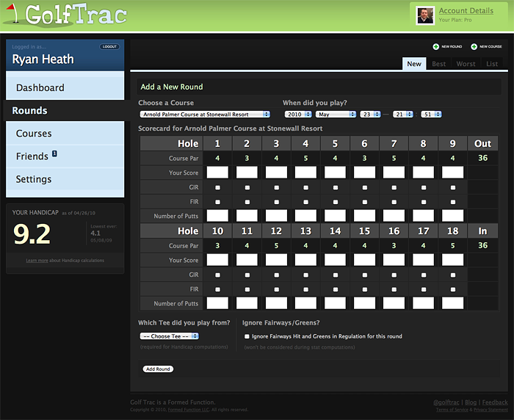
Task: Click the NEW ROUND label
Action: tap(452, 47)
